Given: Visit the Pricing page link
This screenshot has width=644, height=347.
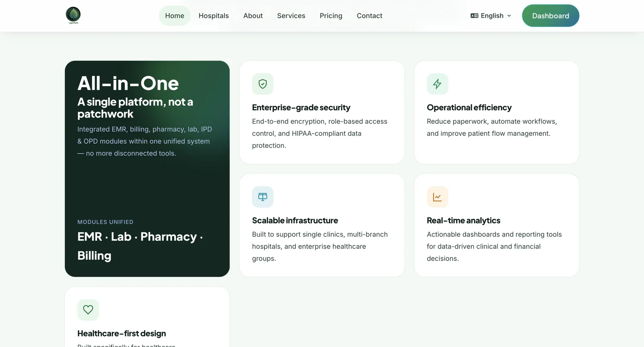Looking at the screenshot, I should (x=331, y=16).
